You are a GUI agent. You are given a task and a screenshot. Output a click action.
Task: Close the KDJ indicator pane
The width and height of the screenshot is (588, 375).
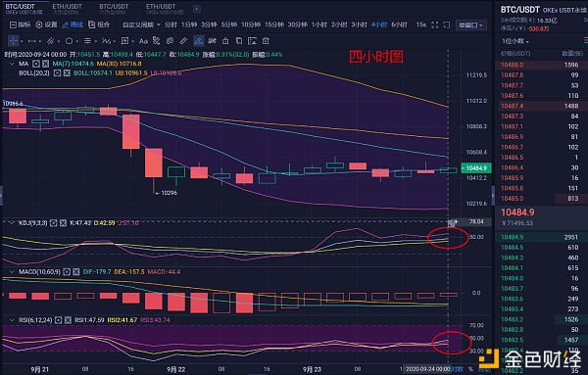(x=63, y=223)
